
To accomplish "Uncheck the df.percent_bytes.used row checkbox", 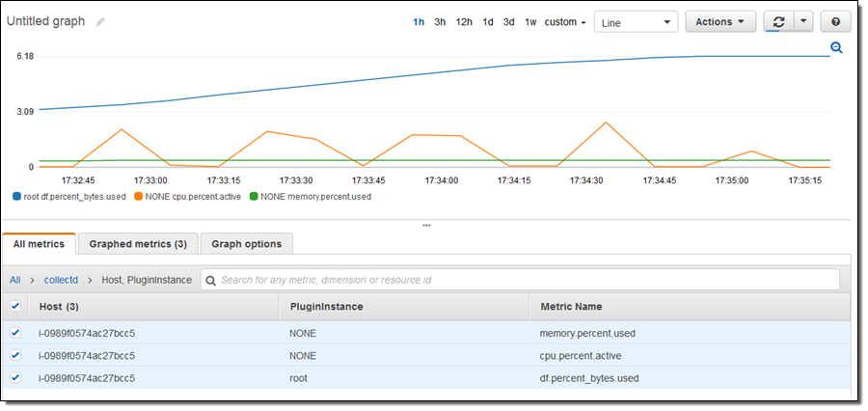I will (x=14, y=378).
